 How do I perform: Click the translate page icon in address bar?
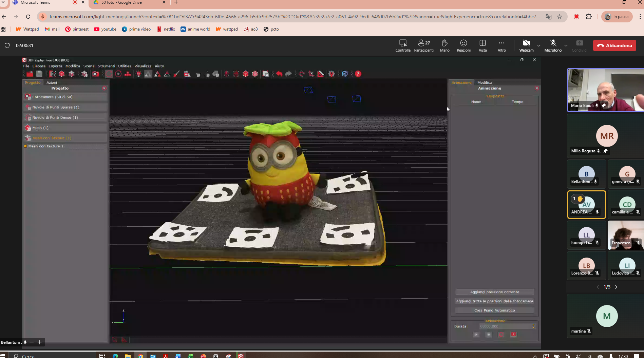(x=548, y=17)
